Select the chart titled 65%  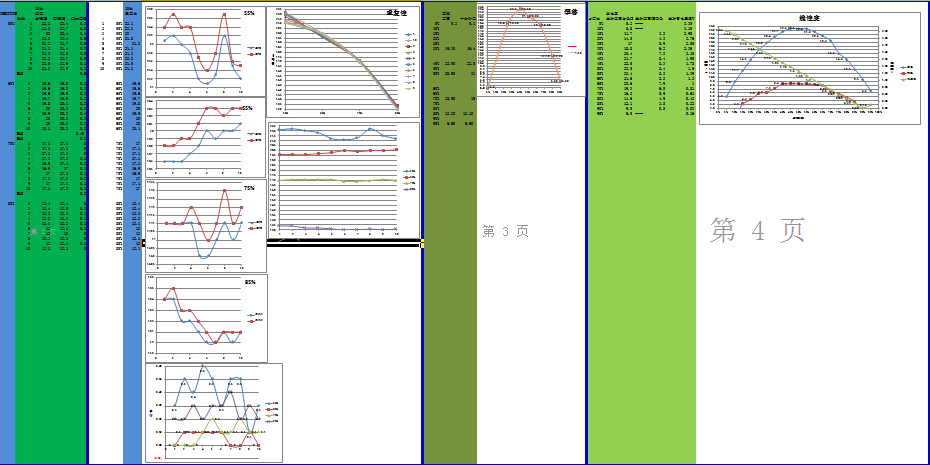click(205, 138)
